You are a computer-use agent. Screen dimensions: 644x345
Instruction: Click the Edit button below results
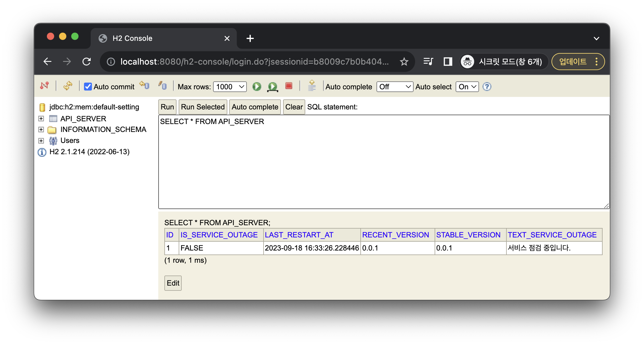coord(173,283)
